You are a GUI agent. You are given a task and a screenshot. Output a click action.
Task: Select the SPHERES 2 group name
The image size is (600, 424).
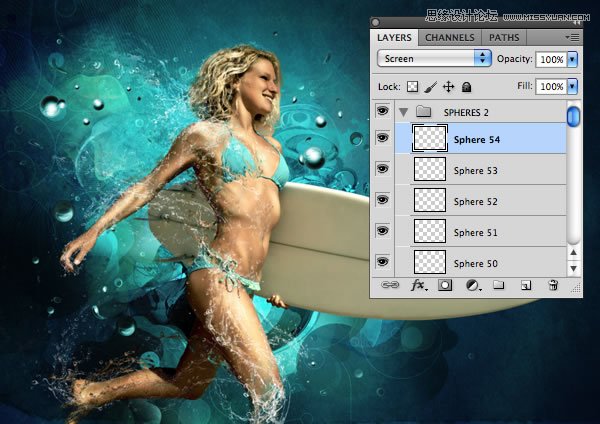pos(466,113)
